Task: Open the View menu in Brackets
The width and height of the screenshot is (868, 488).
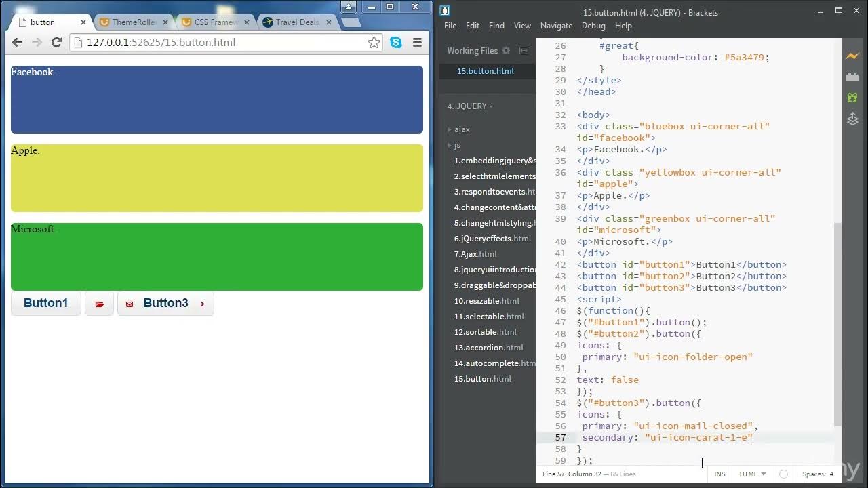Action: [522, 26]
